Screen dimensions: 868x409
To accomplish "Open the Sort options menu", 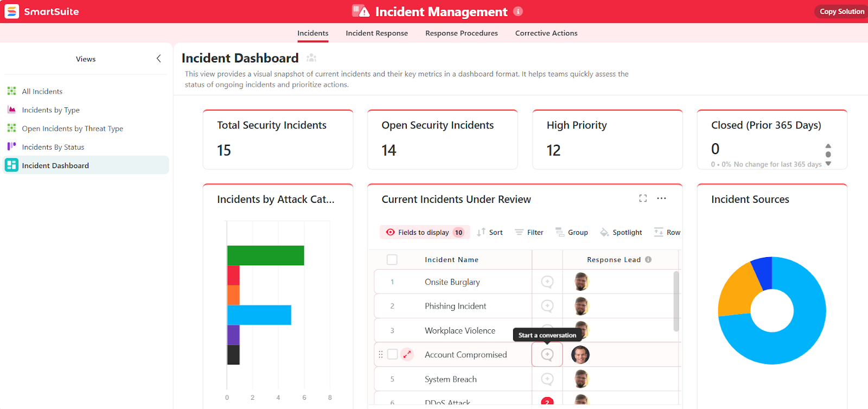I will point(490,232).
